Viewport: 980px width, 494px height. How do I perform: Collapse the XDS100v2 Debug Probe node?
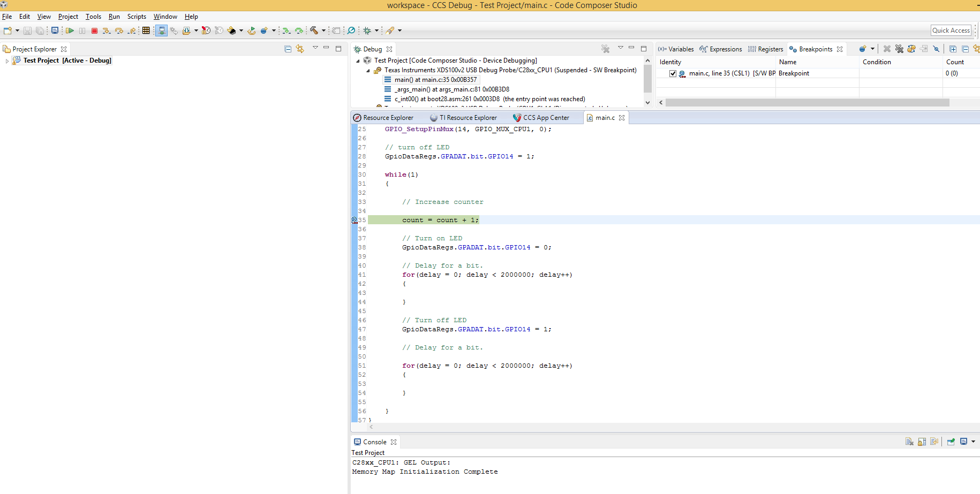click(x=368, y=71)
